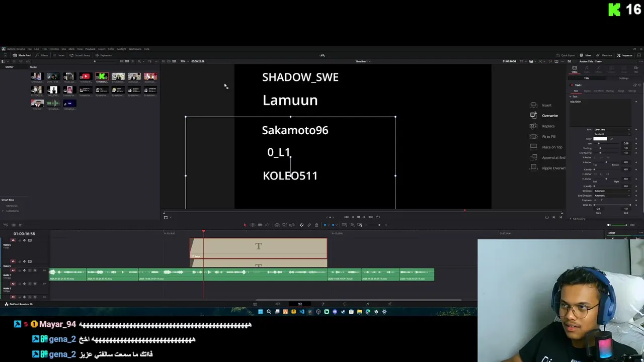Open the Direction dropdown set to Automatic

612,191
